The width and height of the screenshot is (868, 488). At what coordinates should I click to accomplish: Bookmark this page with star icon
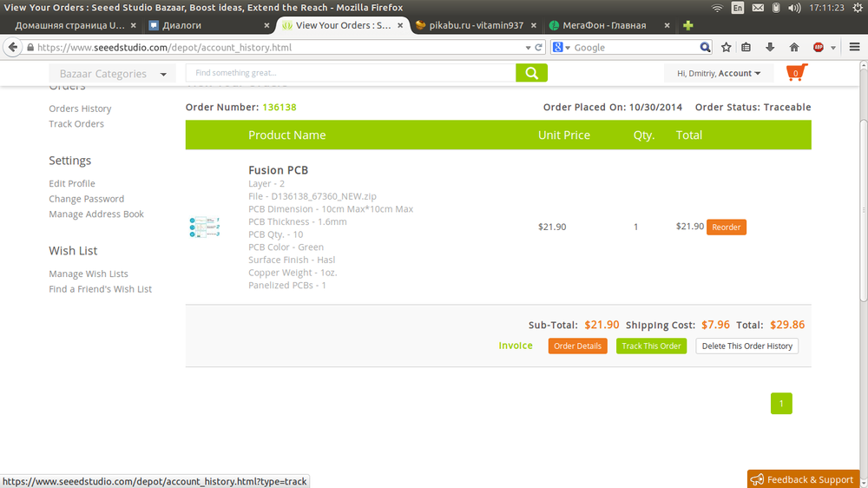click(727, 48)
